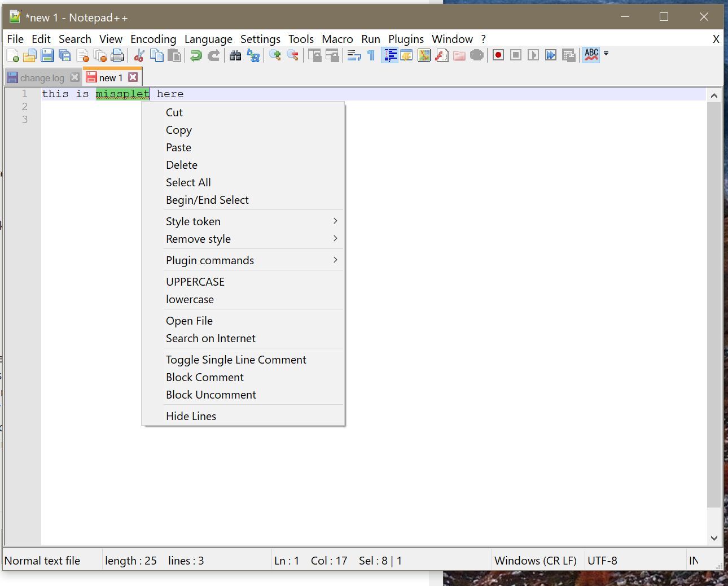Save the current file via toolbar icon
728x586 pixels.
47,55
